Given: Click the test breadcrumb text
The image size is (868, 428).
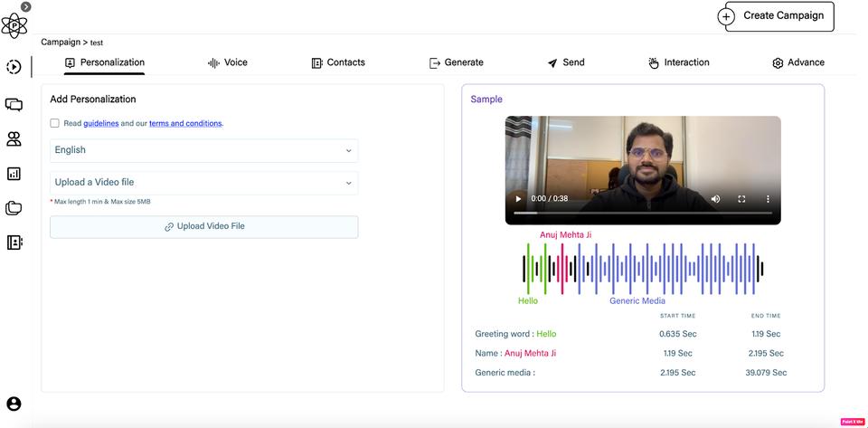Looking at the screenshot, I should point(97,43).
